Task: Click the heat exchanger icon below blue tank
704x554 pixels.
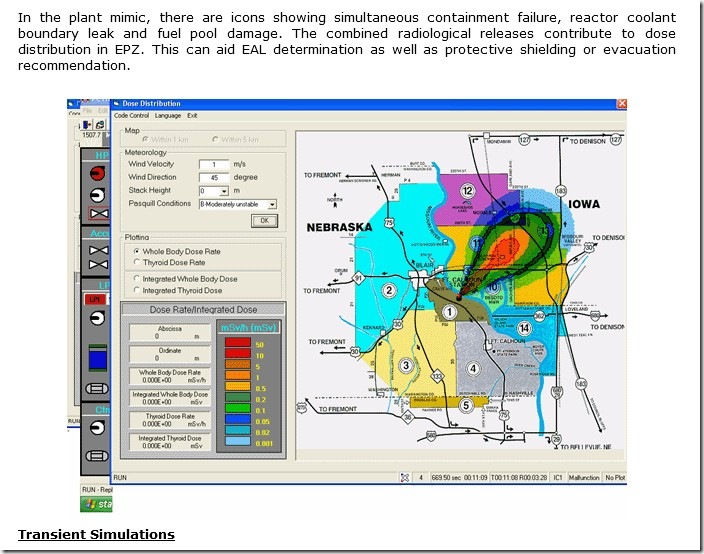Action: [98, 390]
